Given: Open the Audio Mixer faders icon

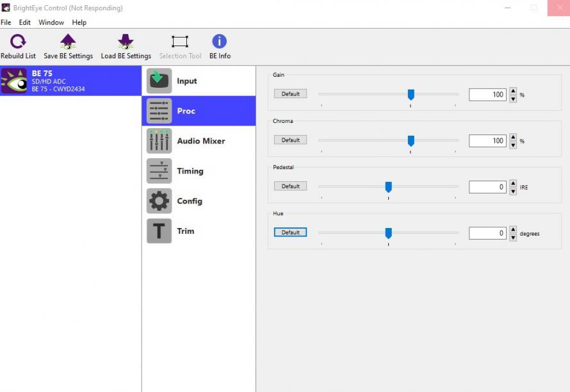Looking at the screenshot, I should [159, 141].
